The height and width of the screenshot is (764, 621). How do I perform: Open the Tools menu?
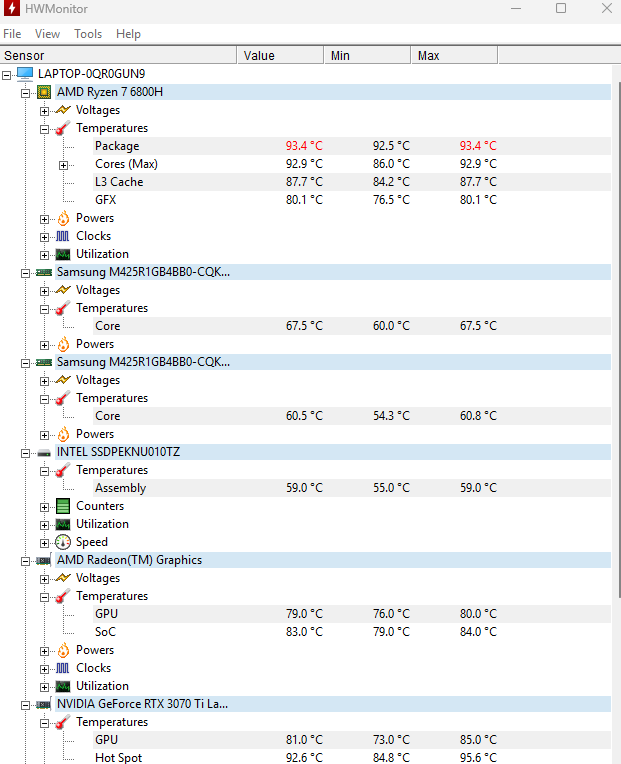coord(88,34)
